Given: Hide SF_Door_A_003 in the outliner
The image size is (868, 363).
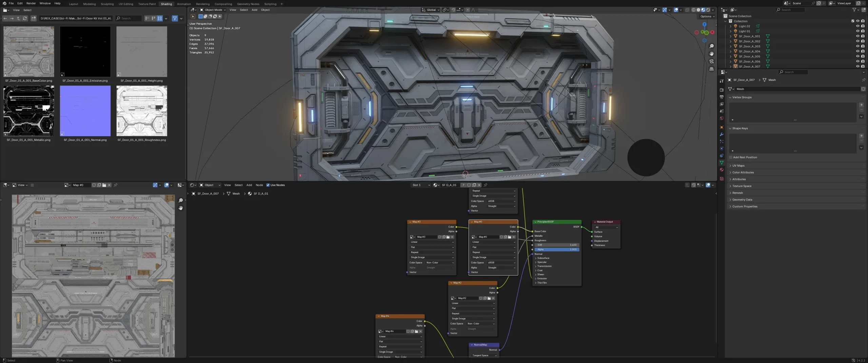Looking at the screenshot, I should [858, 46].
